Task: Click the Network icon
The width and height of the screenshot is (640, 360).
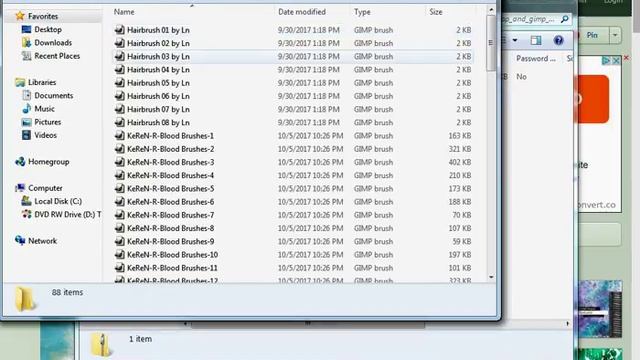Action: coord(20,240)
